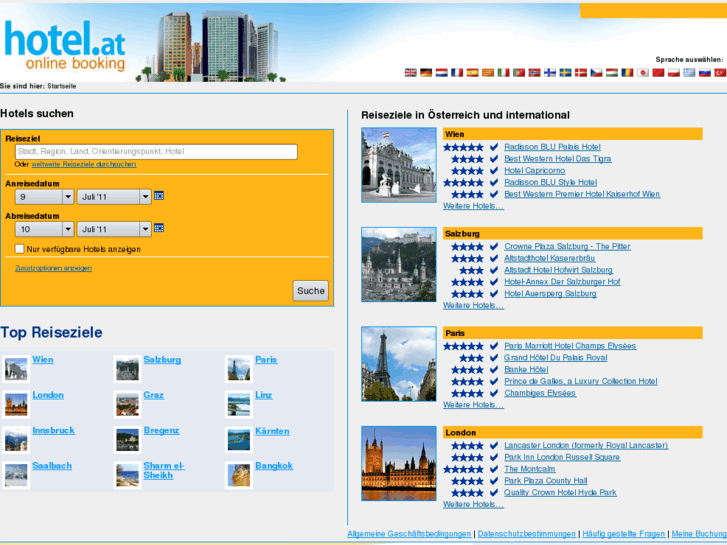Select the Hungarian flag language
727x545 pixels.
tap(612, 73)
